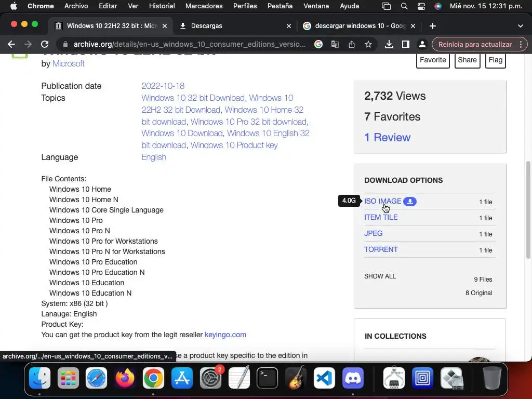Open Chrome three-dot menu

click(521, 44)
